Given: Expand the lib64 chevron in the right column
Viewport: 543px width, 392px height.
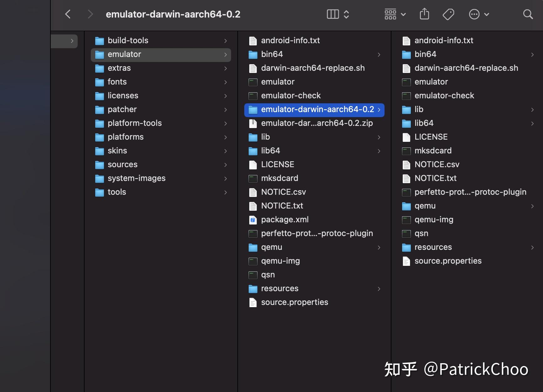Looking at the screenshot, I should point(532,123).
